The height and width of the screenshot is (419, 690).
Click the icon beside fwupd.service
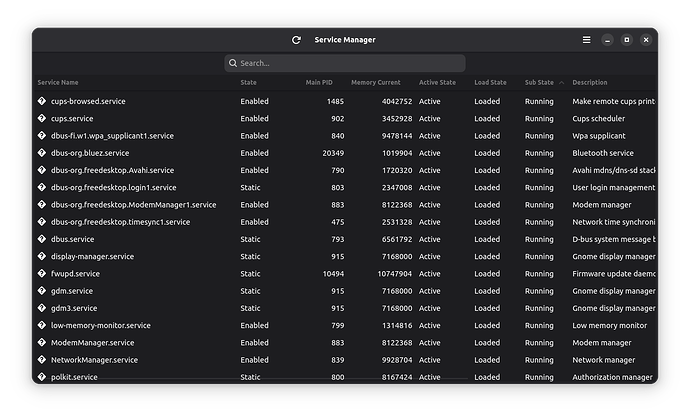pos(42,273)
